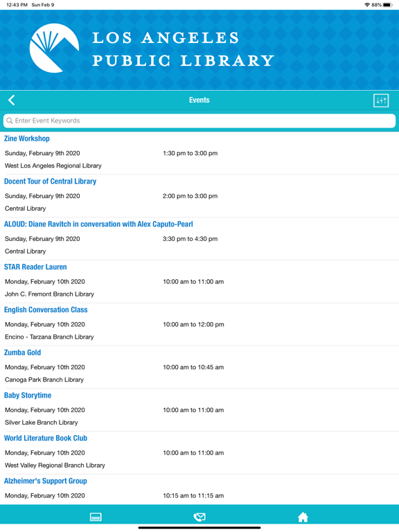Select Canoga Park Branch Library text
This screenshot has height=532, width=399.
[x=44, y=380]
